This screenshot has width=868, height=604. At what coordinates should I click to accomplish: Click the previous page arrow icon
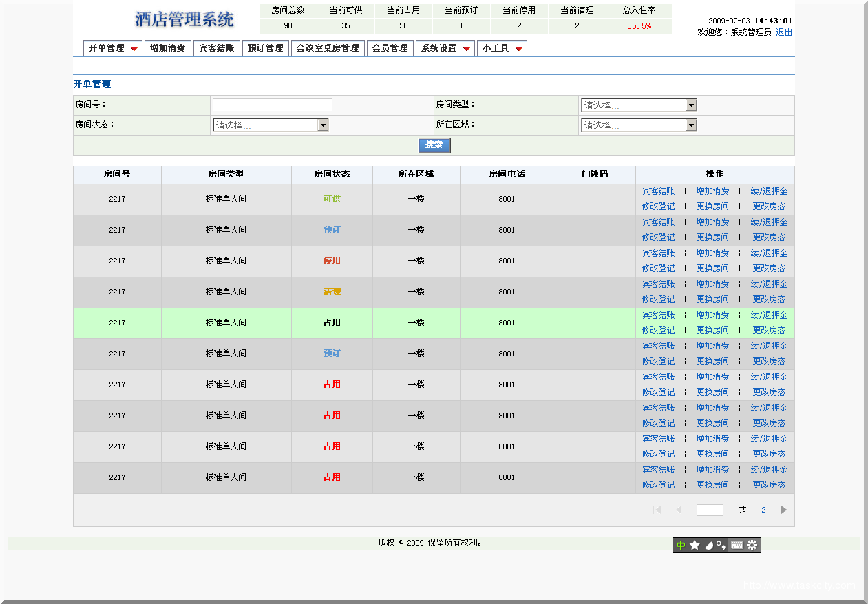coord(679,510)
